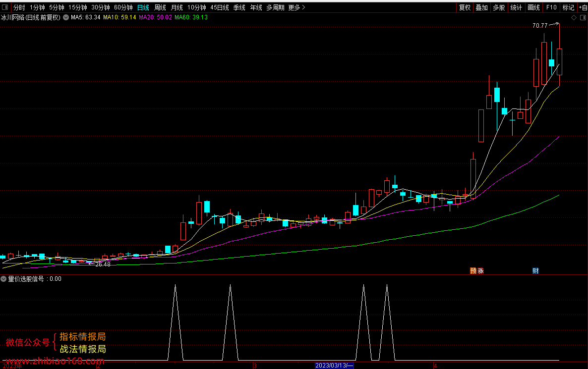Open the 多股 multi-stock view

pos(499,7)
